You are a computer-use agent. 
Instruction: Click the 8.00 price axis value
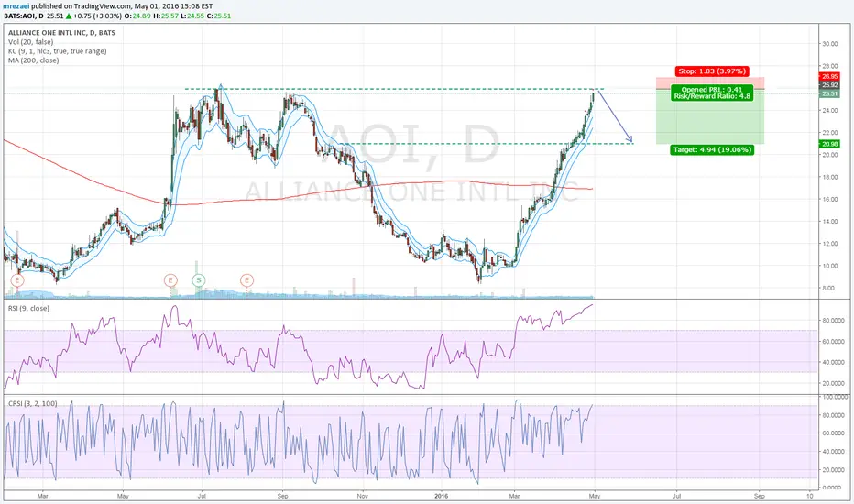click(x=830, y=289)
